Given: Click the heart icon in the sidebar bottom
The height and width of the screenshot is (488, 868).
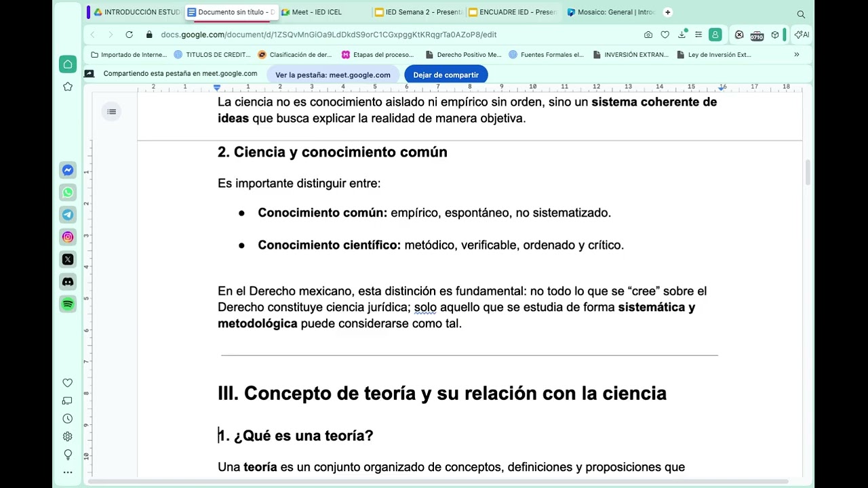Looking at the screenshot, I should pyautogui.click(x=68, y=383).
